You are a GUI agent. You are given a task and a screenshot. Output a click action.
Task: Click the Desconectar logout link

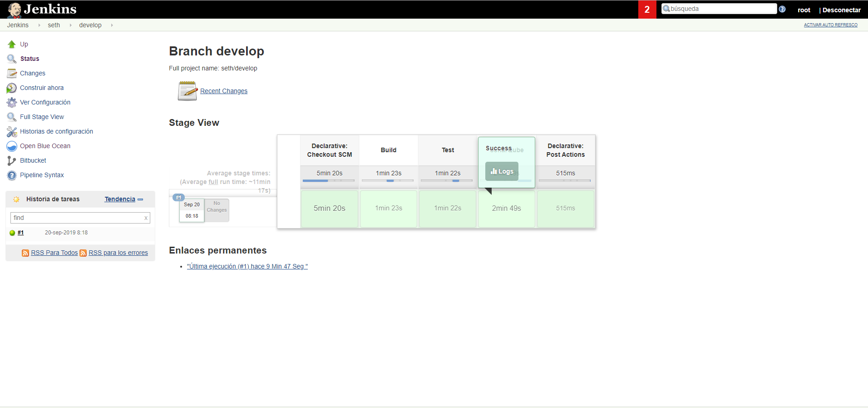[x=841, y=10]
